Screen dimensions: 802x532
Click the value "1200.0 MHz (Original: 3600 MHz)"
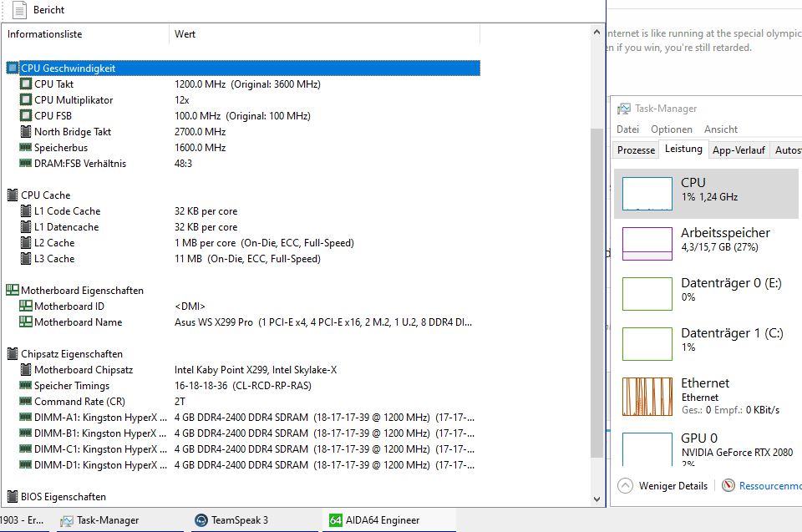247,84
